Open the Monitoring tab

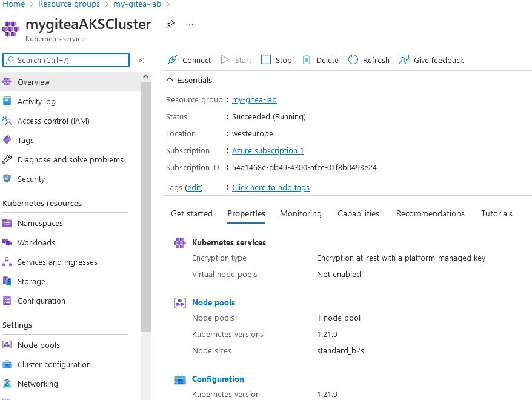pos(301,213)
